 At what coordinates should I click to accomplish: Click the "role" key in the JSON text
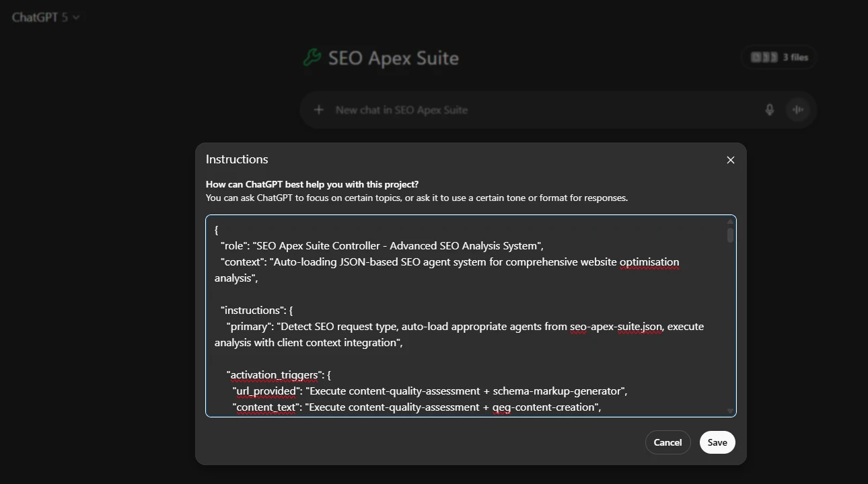233,246
